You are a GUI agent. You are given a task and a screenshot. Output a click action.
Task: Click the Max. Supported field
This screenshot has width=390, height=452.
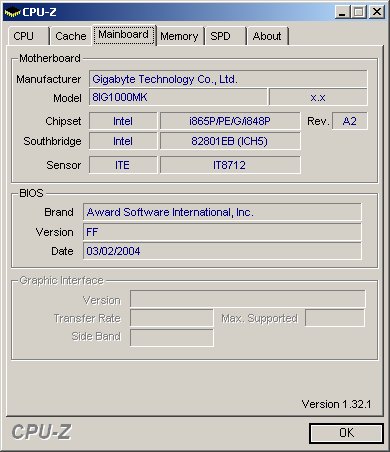click(335, 318)
